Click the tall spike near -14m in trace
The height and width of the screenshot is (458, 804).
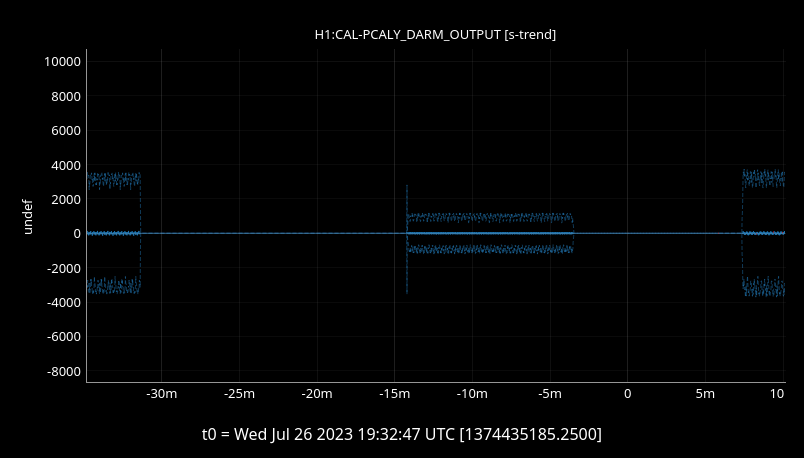pos(407,195)
